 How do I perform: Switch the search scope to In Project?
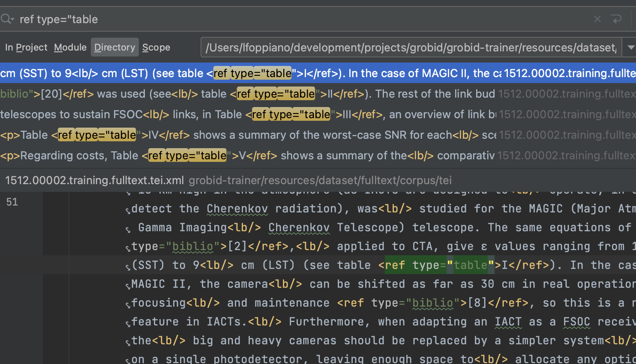[26, 47]
